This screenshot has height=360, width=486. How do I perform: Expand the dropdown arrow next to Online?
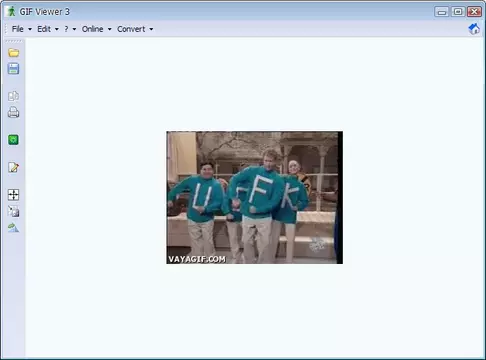[109, 29]
